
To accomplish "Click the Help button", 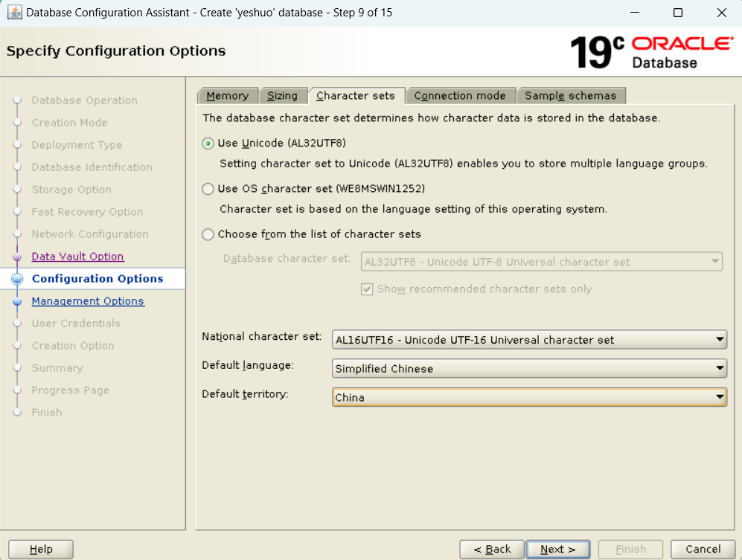I will point(41,549).
